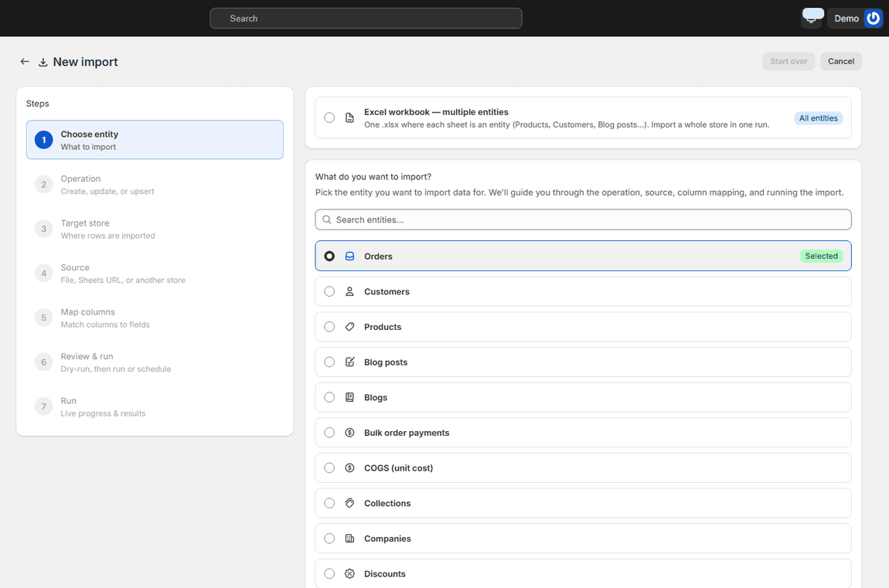The image size is (889, 588).
Task: Click the Start over button
Action: pyautogui.click(x=788, y=61)
